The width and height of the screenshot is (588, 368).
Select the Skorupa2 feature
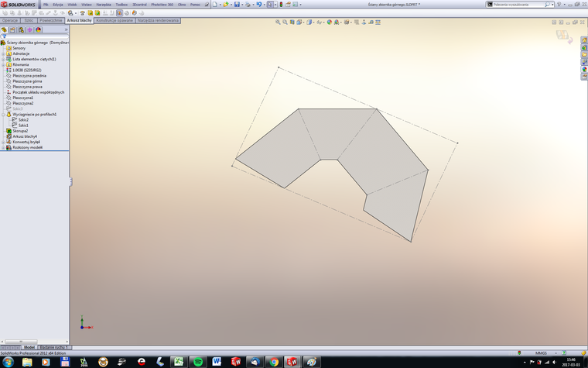point(20,131)
